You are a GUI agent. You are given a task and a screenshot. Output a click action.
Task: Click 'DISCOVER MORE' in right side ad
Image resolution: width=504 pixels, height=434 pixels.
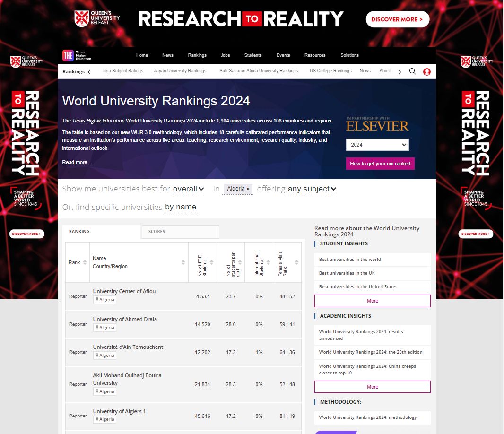pos(476,234)
